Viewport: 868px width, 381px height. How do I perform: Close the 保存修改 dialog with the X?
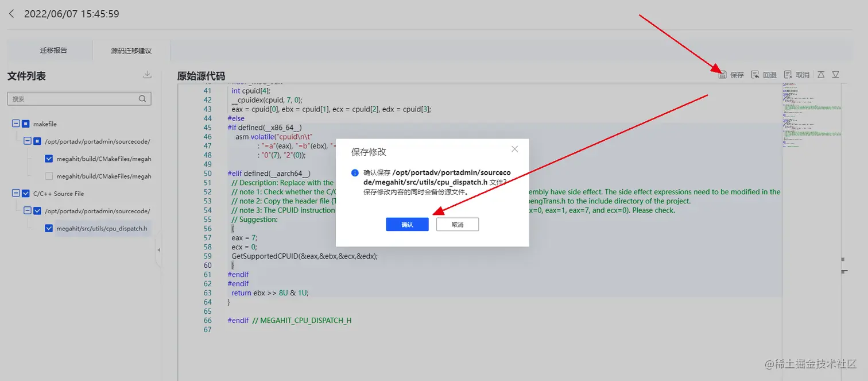[x=515, y=149]
